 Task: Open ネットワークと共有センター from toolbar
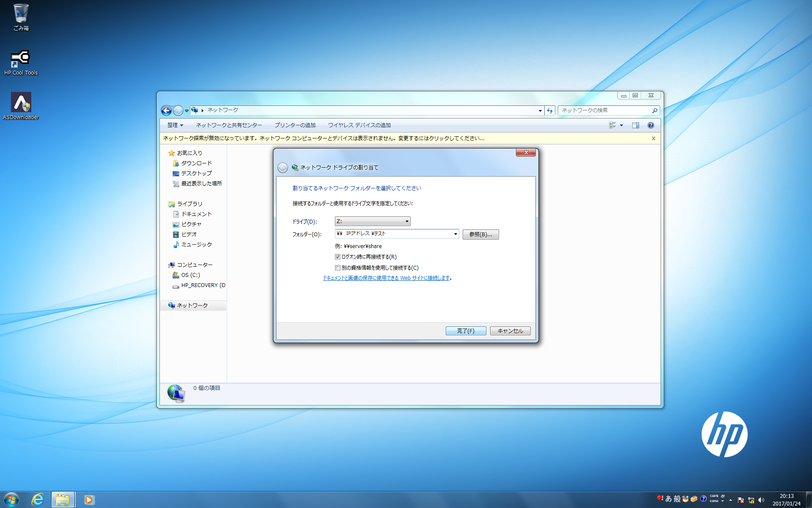coord(229,125)
